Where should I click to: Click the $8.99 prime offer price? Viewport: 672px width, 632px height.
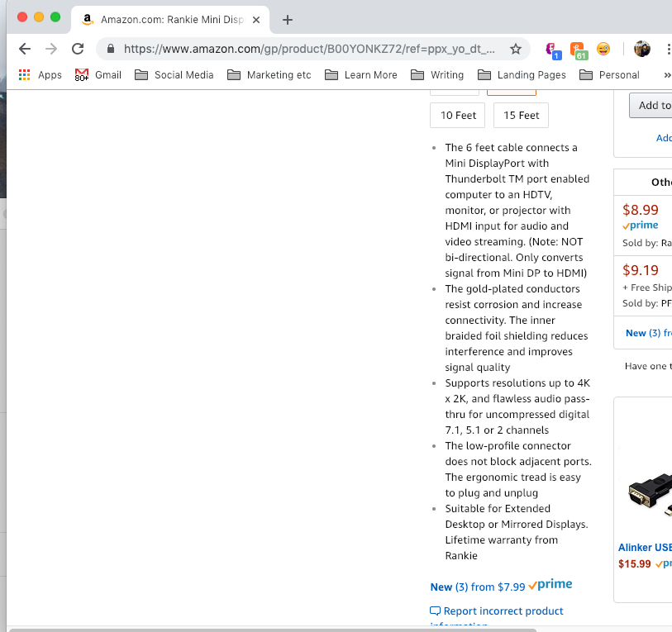coord(641,210)
